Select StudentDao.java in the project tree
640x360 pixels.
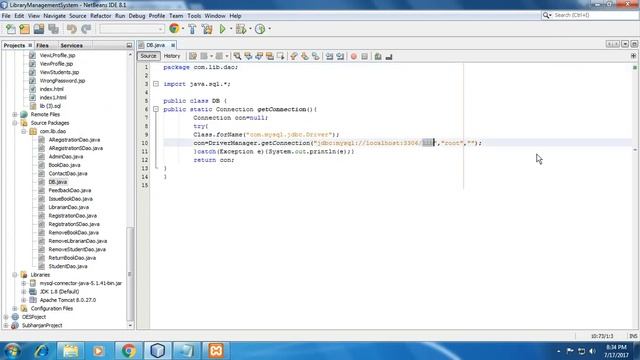68,267
